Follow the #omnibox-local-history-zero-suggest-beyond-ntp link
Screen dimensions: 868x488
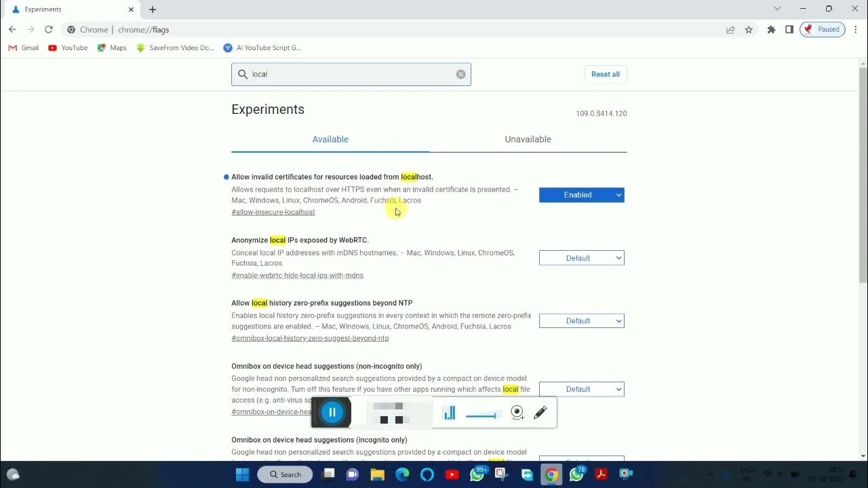click(310, 338)
